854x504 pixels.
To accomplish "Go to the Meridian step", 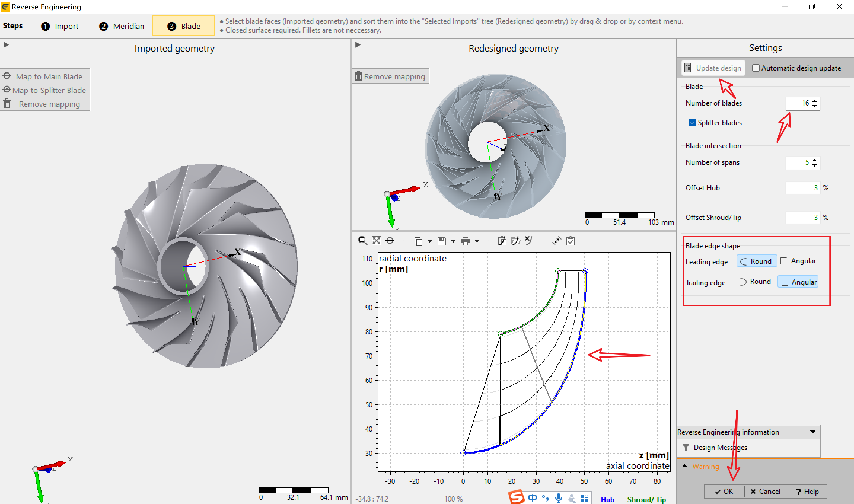I will pos(122,26).
